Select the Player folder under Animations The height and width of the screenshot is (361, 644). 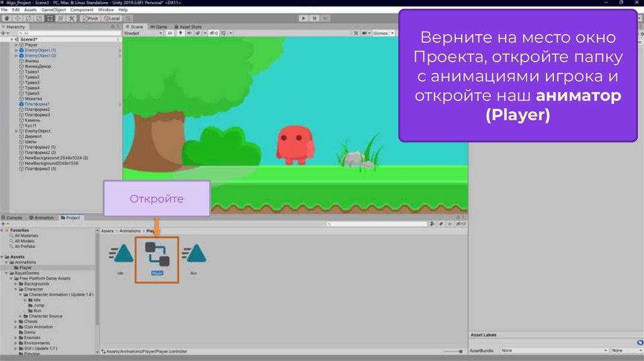(x=25, y=267)
